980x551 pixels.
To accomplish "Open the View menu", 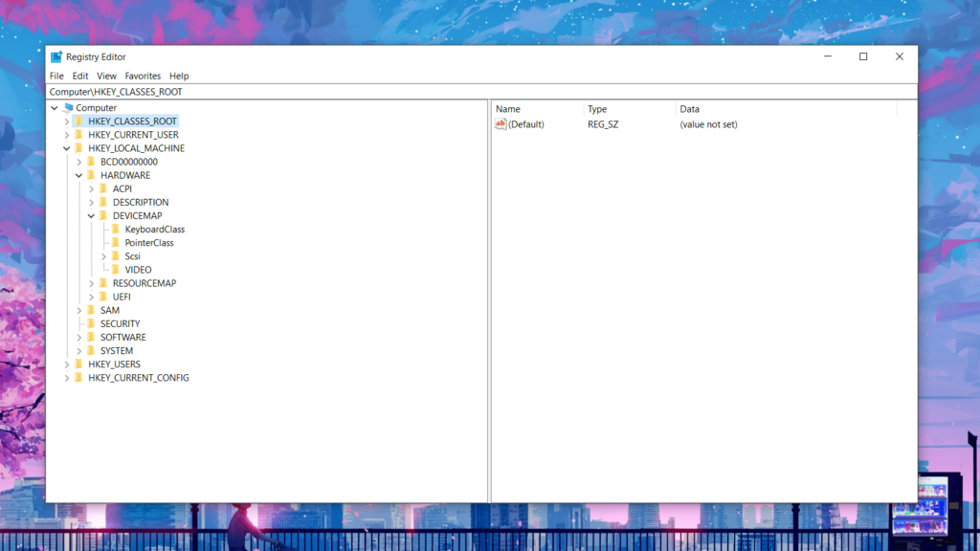I will point(106,76).
